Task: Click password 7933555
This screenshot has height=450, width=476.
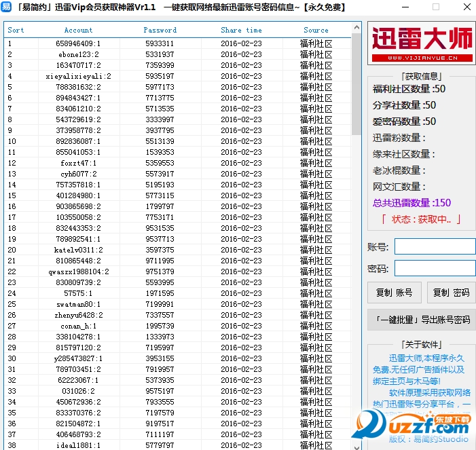Action: (x=160, y=402)
